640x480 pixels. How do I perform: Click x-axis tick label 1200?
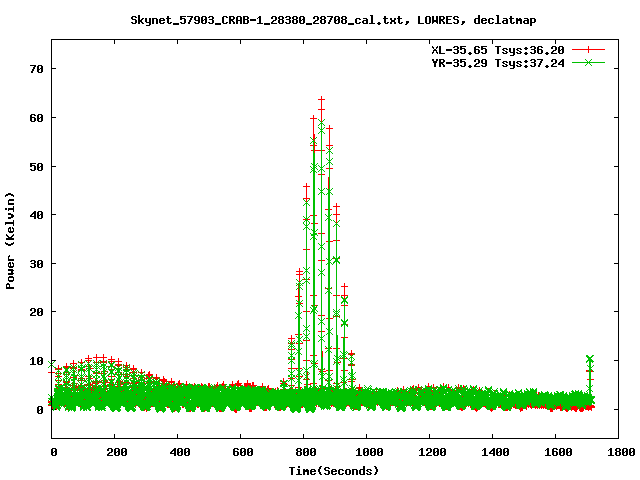[432, 452]
